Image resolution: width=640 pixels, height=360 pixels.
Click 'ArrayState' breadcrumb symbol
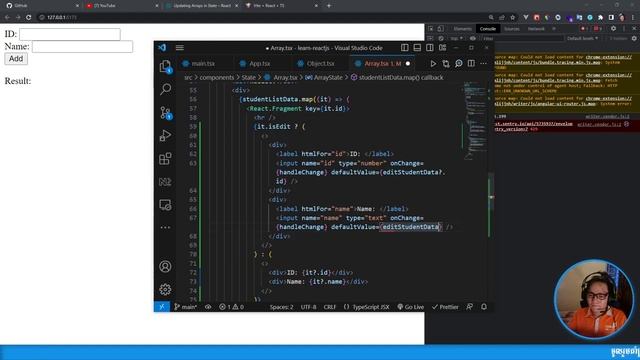pyautogui.click(x=328, y=78)
